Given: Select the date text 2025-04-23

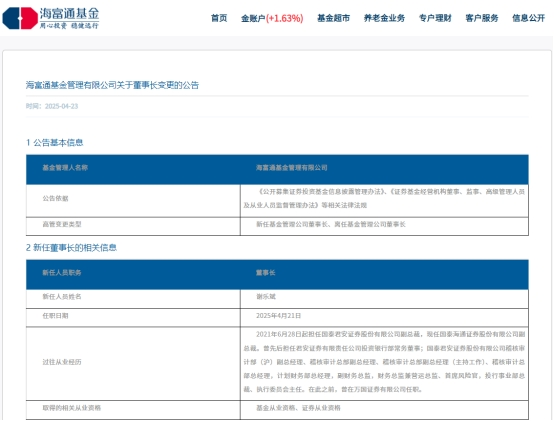Looking at the screenshot, I should [x=61, y=106].
